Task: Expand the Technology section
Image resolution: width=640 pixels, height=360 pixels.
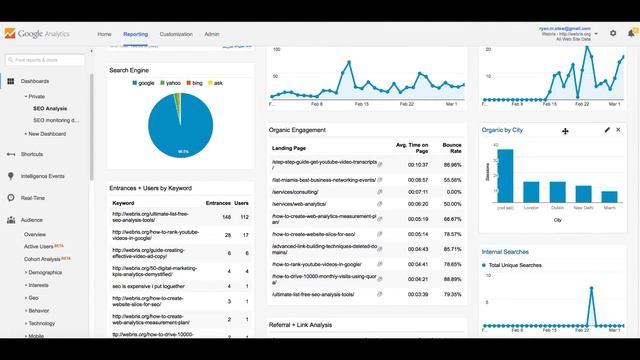Action: coord(26,323)
